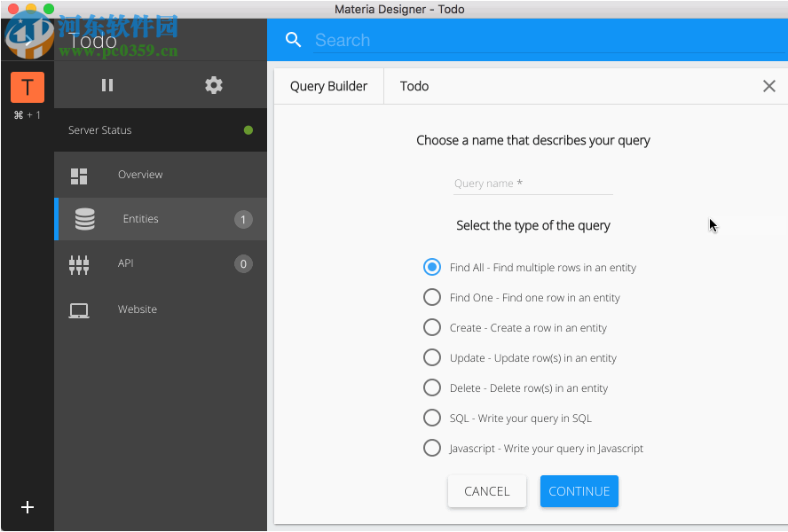Select the orange T application tile
The image size is (788, 532).
[x=28, y=86]
